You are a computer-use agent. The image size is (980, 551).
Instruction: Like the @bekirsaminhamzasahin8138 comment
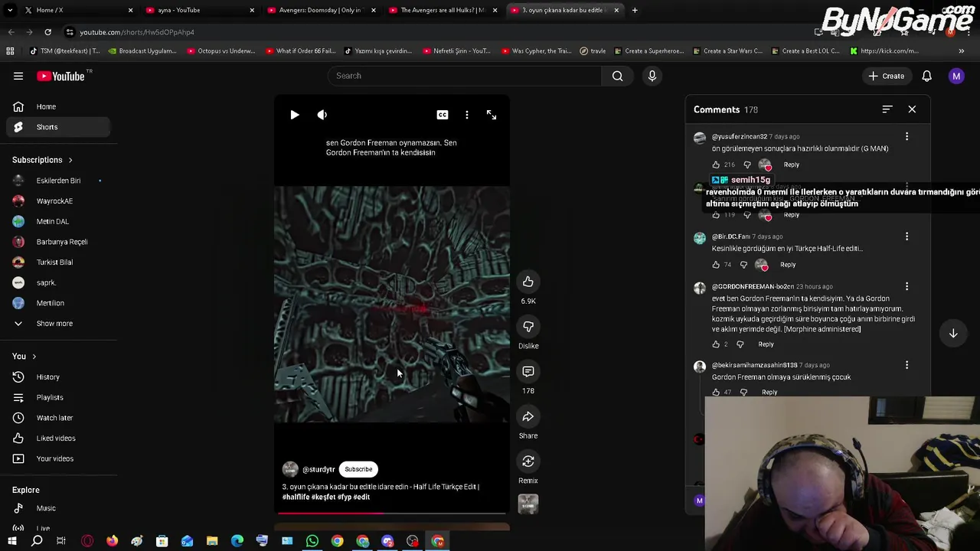click(716, 393)
